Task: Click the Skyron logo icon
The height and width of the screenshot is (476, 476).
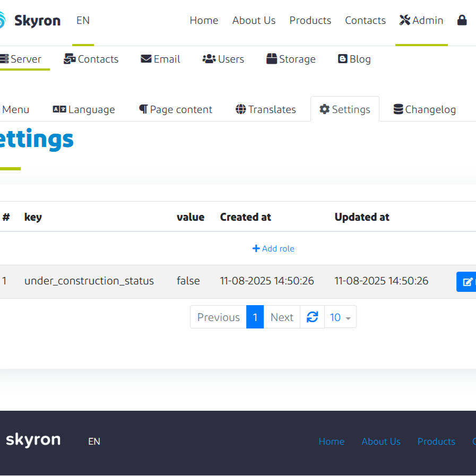Action: tap(3, 20)
